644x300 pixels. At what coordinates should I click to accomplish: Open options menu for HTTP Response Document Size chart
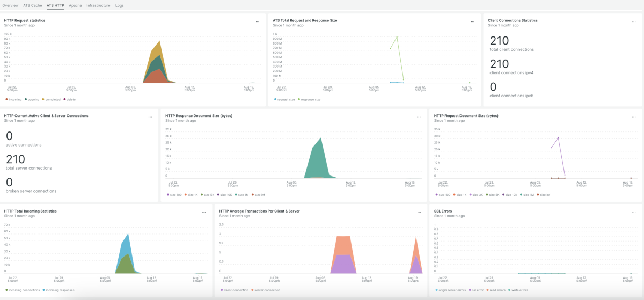point(419,117)
